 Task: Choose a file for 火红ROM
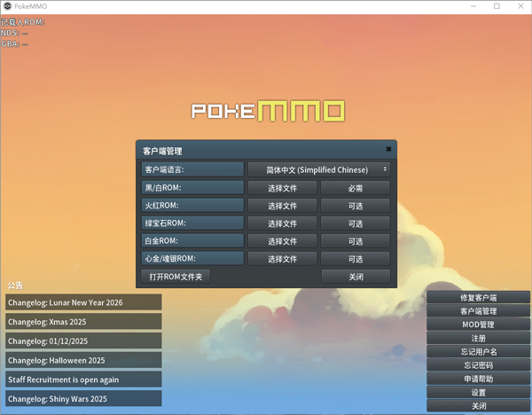282,206
